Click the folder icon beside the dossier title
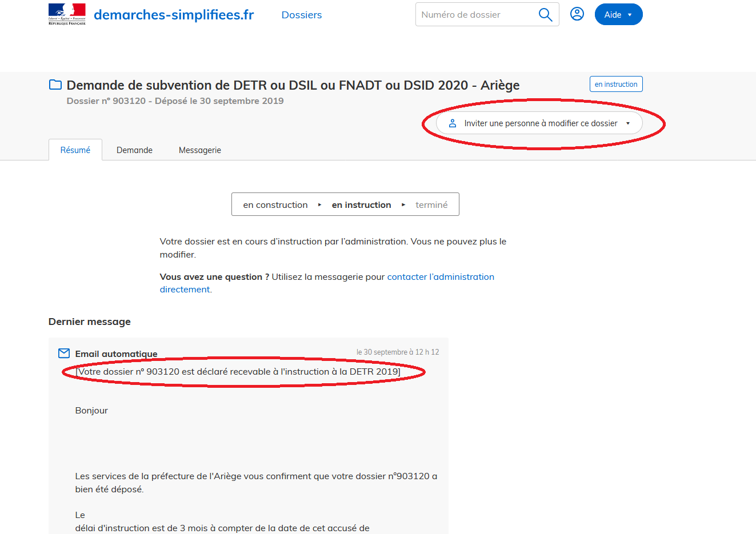The image size is (756, 534). [55, 84]
